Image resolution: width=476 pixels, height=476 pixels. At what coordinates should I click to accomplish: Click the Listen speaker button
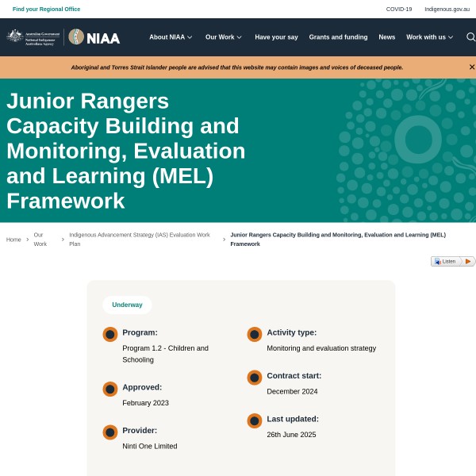pyautogui.click(x=445, y=261)
